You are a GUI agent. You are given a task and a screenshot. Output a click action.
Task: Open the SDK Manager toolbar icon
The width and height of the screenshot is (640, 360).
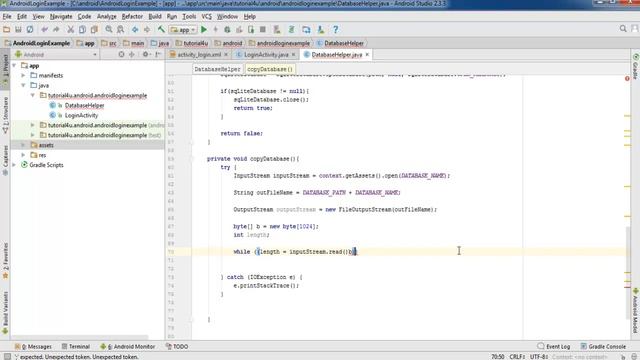point(321,29)
